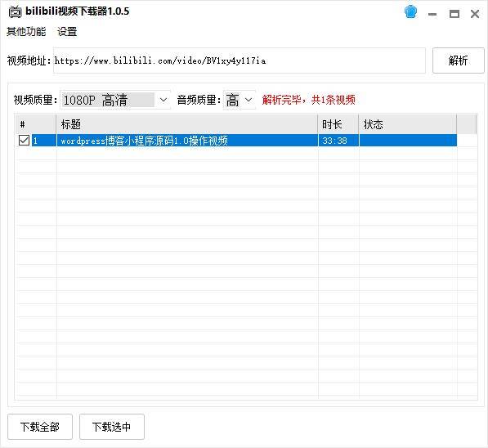
Task: Click the 下载选中 button
Action: pos(112,427)
